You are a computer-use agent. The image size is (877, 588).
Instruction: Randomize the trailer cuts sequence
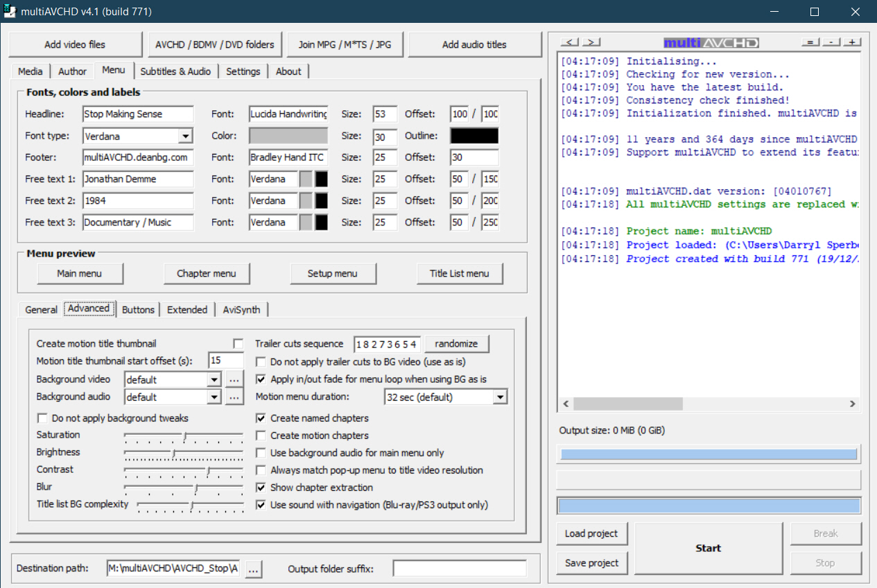tap(457, 344)
